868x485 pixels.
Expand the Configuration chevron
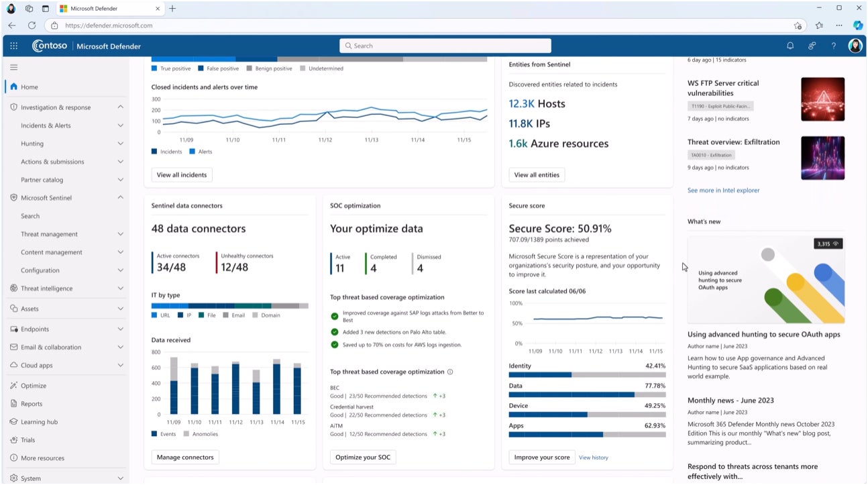coord(121,270)
